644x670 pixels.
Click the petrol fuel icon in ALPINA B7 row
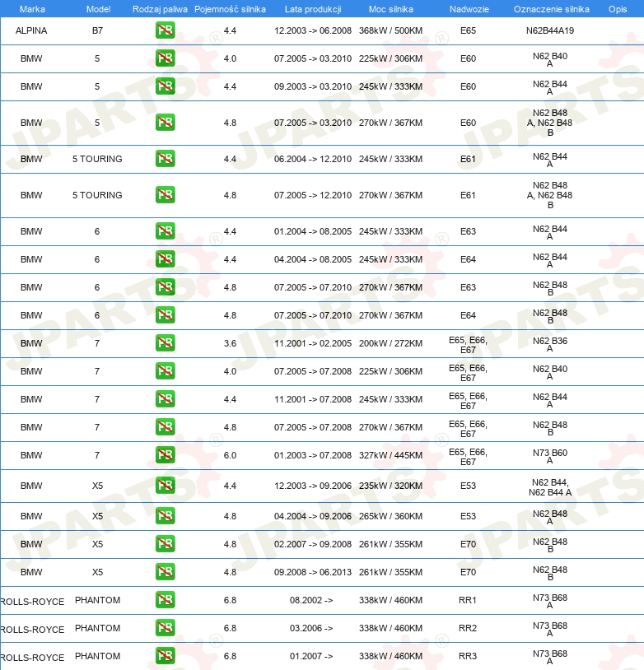tap(165, 30)
